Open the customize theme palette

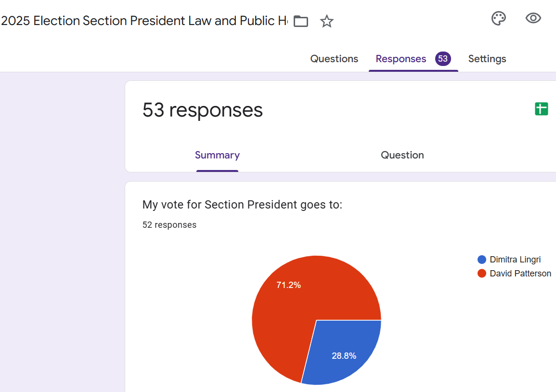click(x=498, y=19)
